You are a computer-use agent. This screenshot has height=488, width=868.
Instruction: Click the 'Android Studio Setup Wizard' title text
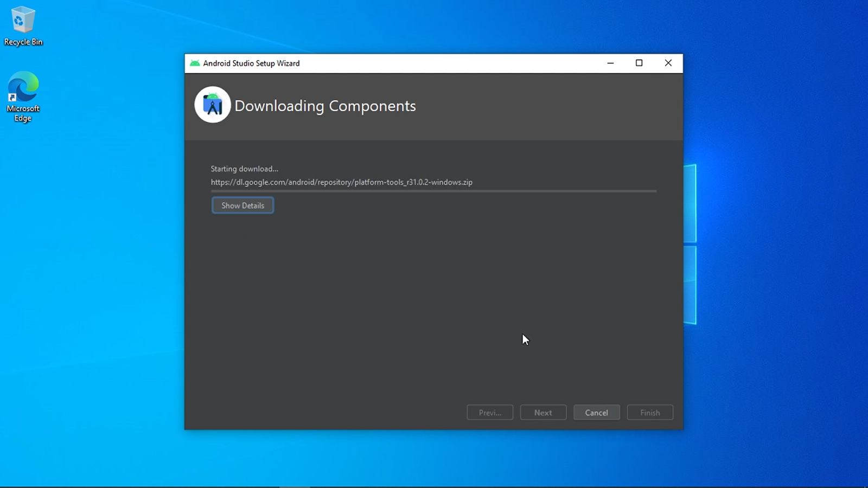pyautogui.click(x=251, y=63)
